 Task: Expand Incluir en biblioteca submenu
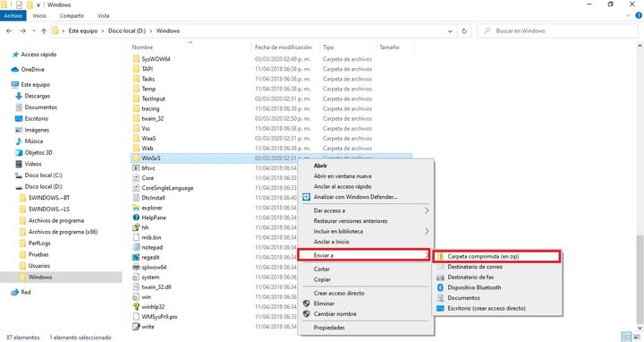point(427,231)
